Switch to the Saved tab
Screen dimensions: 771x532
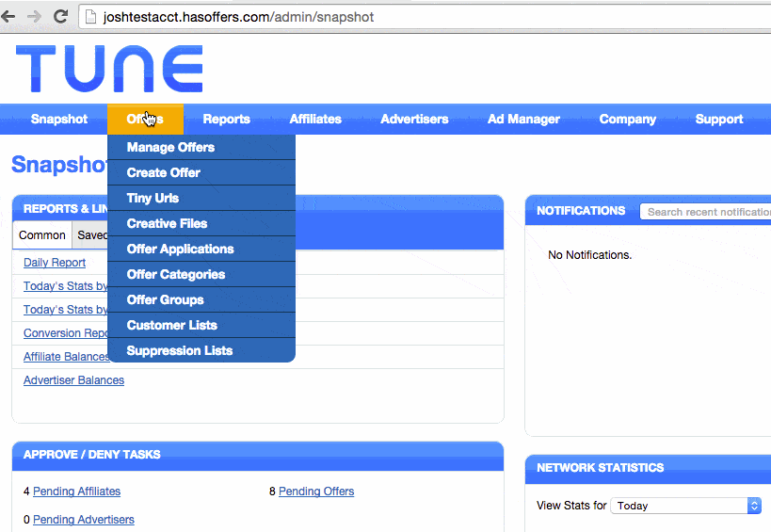coord(90,235)
